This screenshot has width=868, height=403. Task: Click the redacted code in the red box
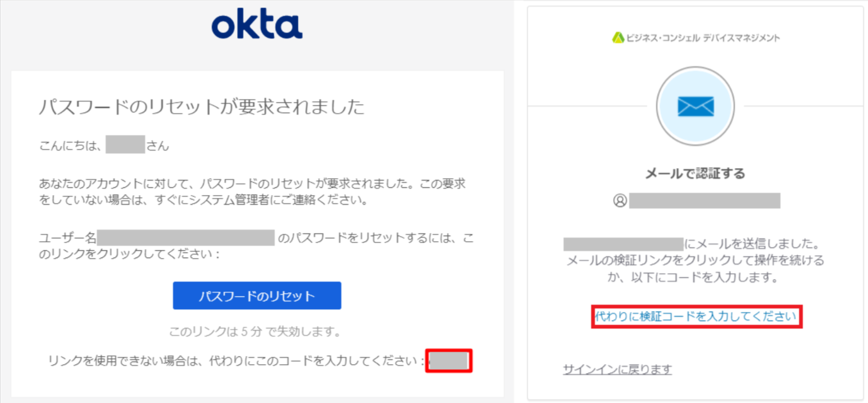point(449,361)
